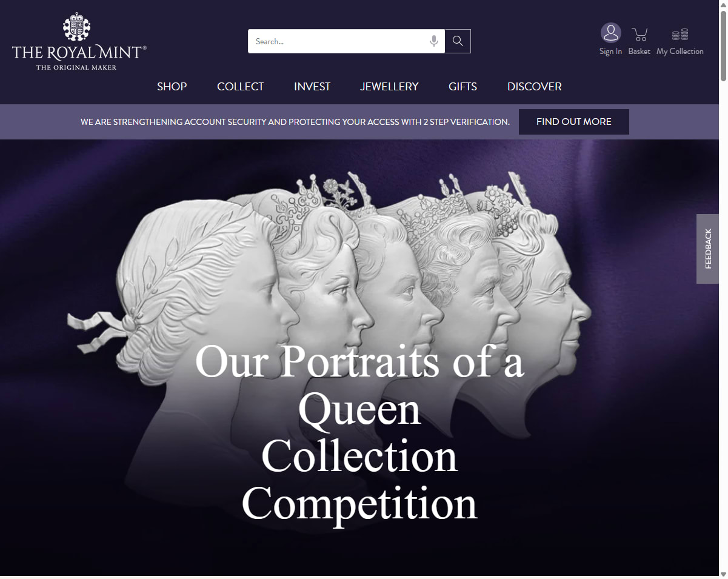Open Sign In user avatar icon

[610, 33]
